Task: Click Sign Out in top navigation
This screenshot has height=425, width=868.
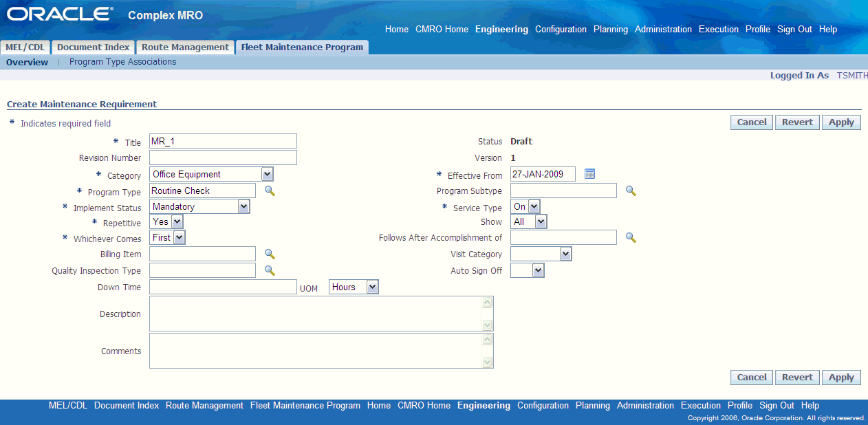Action: pyautogui.click(x=794, y=30)
